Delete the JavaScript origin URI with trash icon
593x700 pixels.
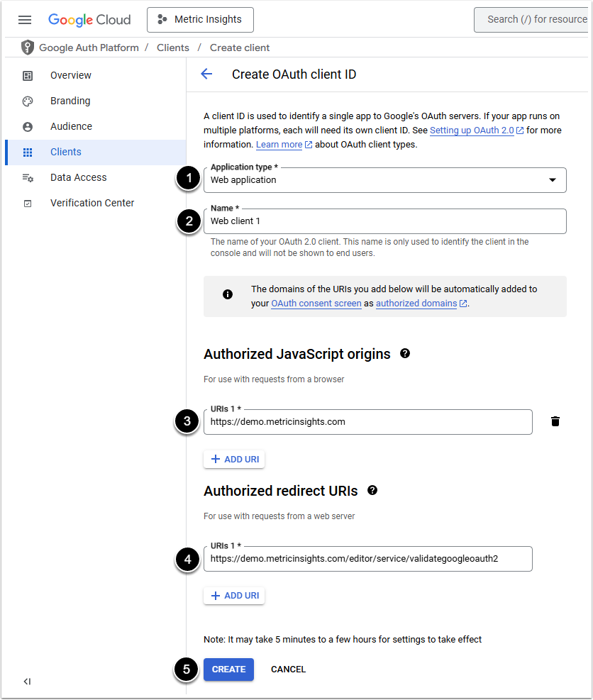pyautogui.click(x=555, y=421)
